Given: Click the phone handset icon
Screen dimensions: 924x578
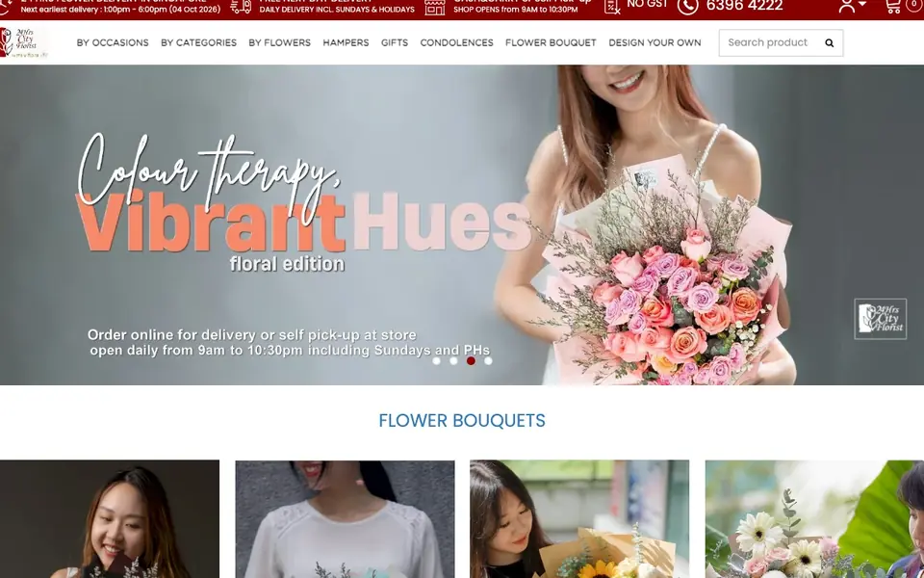Looking at the screenshot, I should 687,6.
